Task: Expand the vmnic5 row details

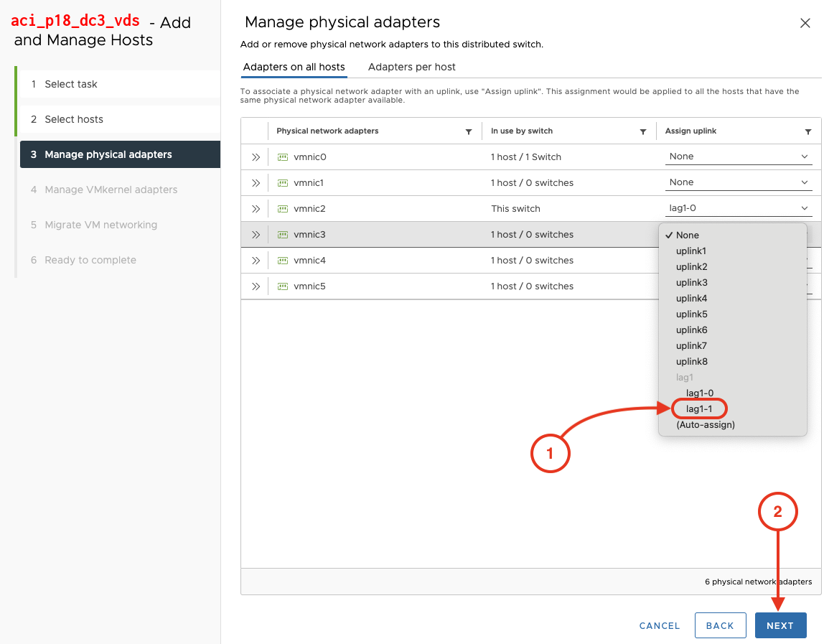Action: 256,286
